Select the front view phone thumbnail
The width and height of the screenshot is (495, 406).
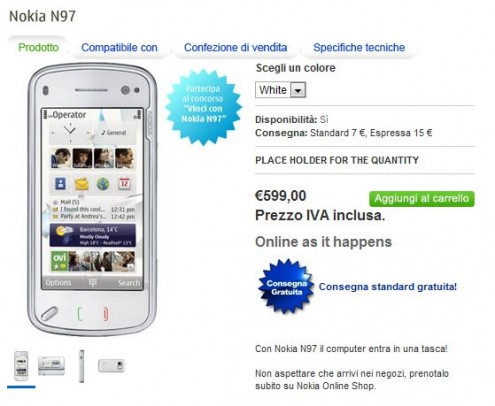pyautogui.click(x=21, y=366)
